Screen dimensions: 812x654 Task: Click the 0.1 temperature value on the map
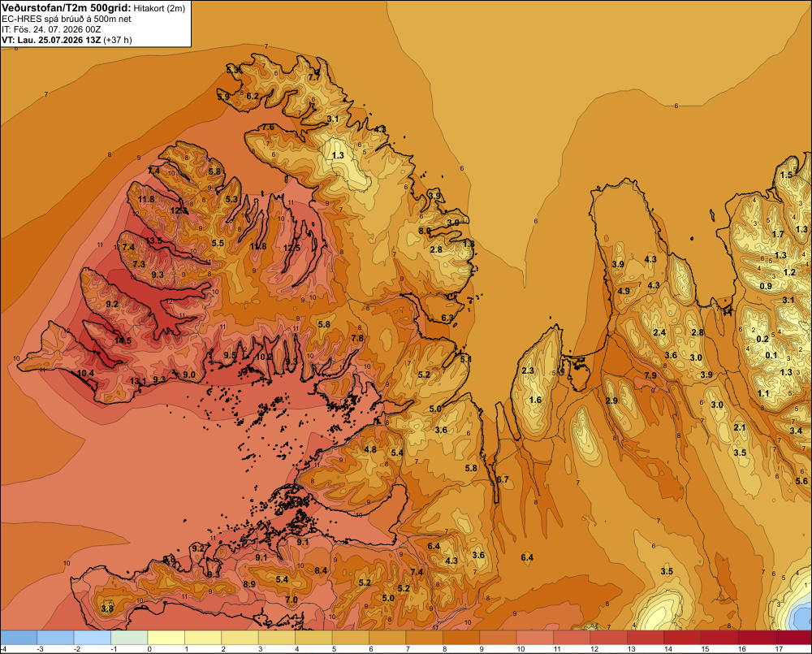click(x=771, y=355)
